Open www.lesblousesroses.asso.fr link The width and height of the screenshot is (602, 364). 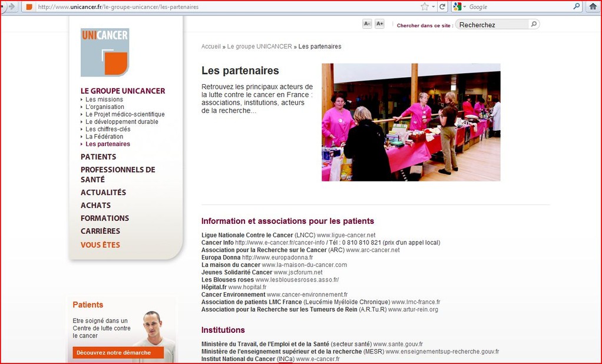(x=297, y=280)
